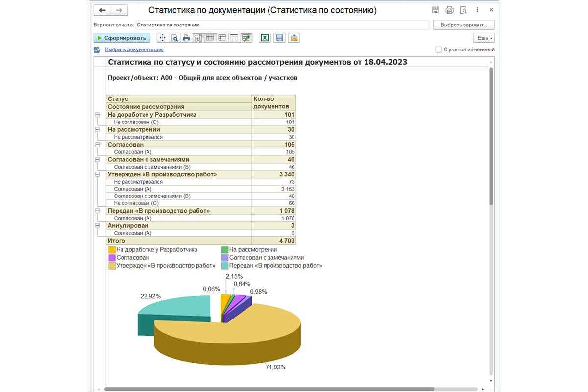This screenshot has width=588, height=392.
Task: Click the printer icon in title bar
Action: tap(449, 10)
